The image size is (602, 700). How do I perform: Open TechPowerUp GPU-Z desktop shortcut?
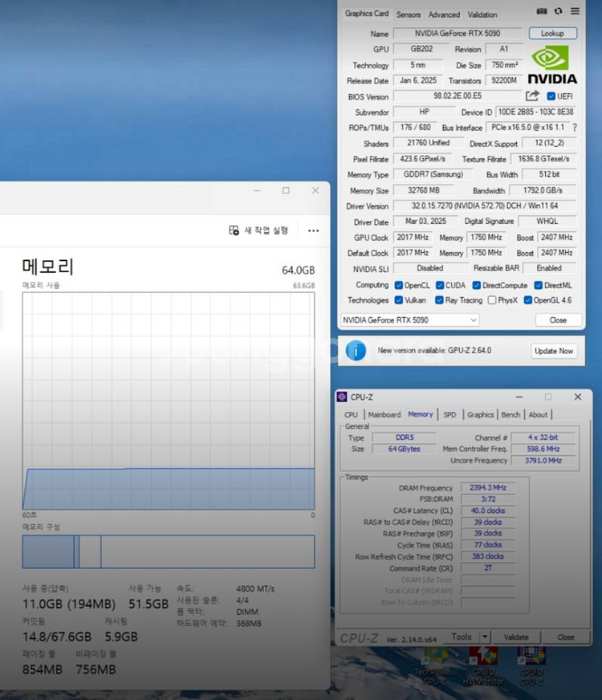(x=435, y=667)
